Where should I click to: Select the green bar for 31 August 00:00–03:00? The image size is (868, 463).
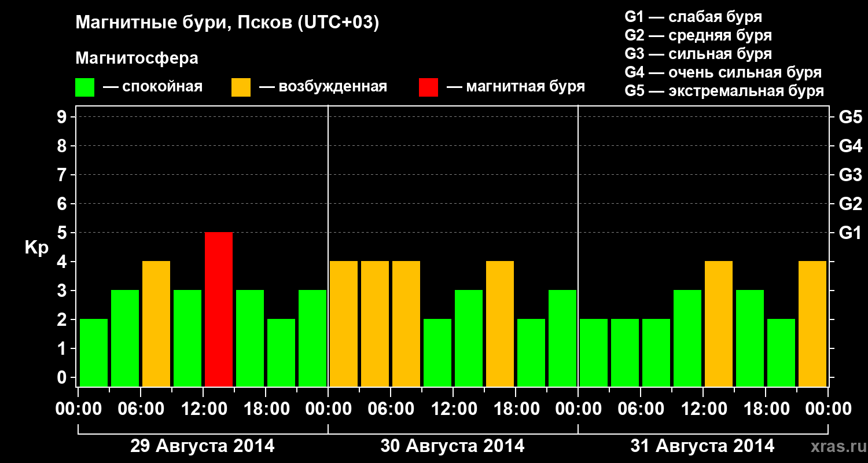[594, 352]
